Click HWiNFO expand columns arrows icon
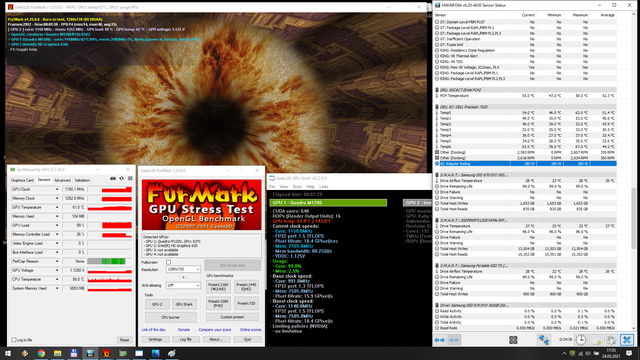This screenshot has height=360, width=640. coord(440,340)
